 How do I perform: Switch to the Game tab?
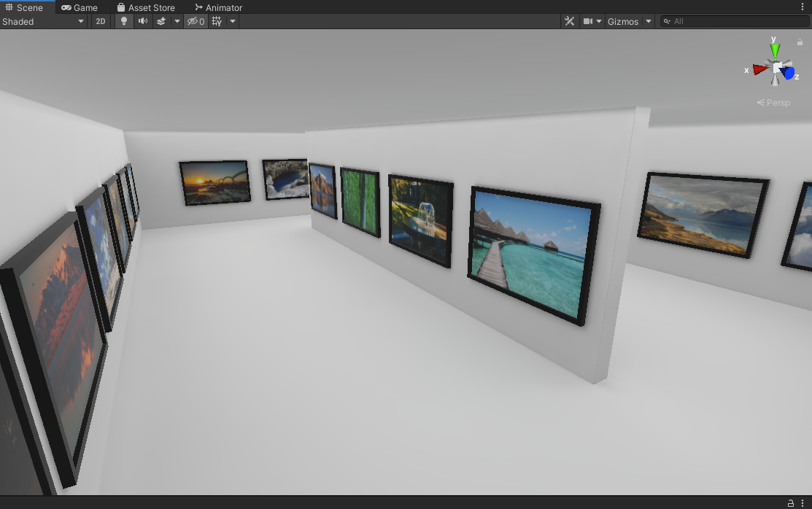[x=79, y=7]
